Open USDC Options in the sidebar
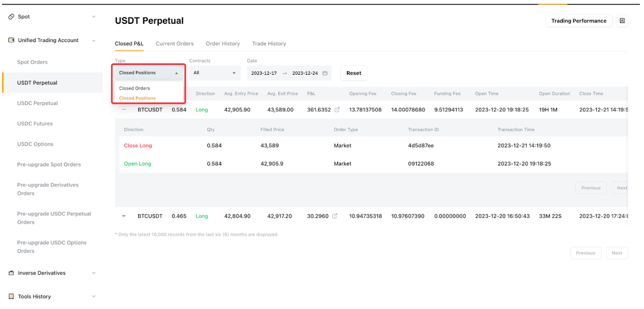644x309 pixels. tap(35, 144)
